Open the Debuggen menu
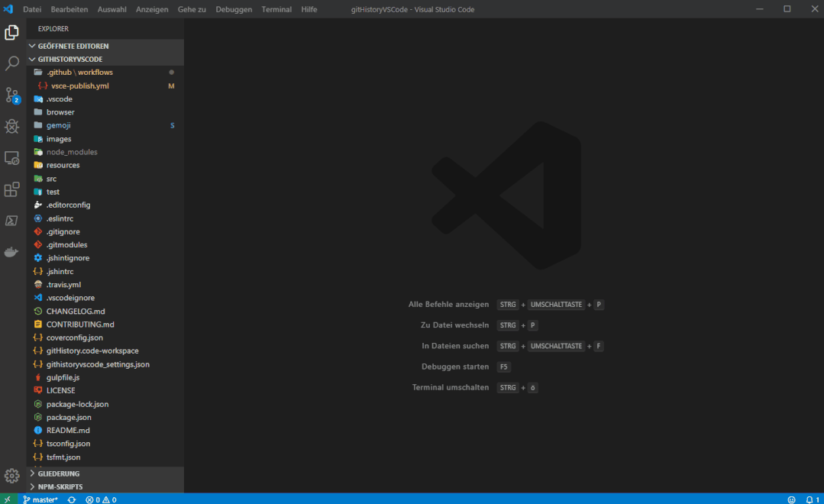Image resolution: width=824 pixels, height=504 pixels. 232,9
